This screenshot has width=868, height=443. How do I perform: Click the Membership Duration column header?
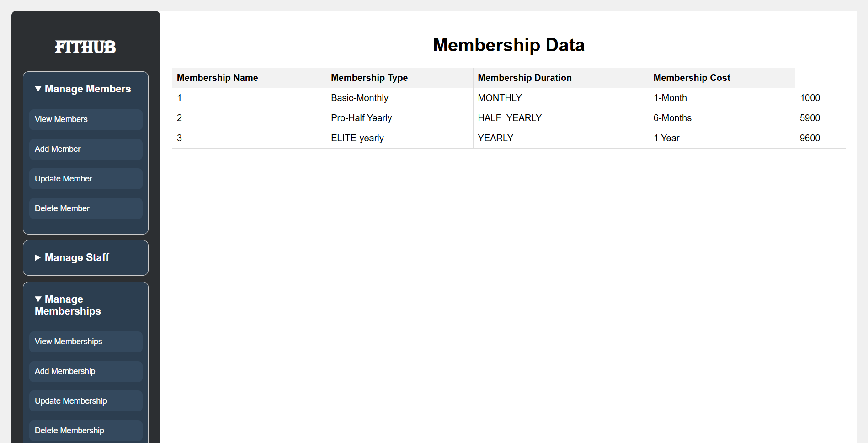(x=525, y=78)
